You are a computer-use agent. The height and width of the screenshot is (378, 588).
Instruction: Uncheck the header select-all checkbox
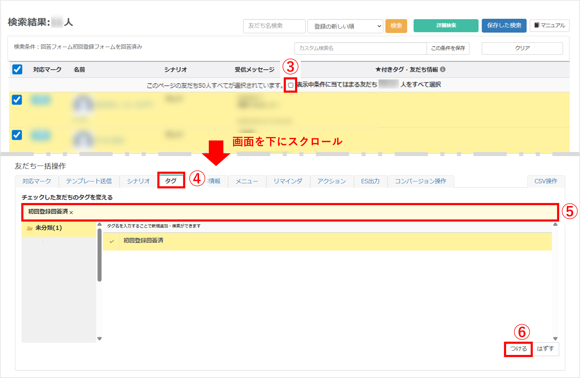(17, 69)
